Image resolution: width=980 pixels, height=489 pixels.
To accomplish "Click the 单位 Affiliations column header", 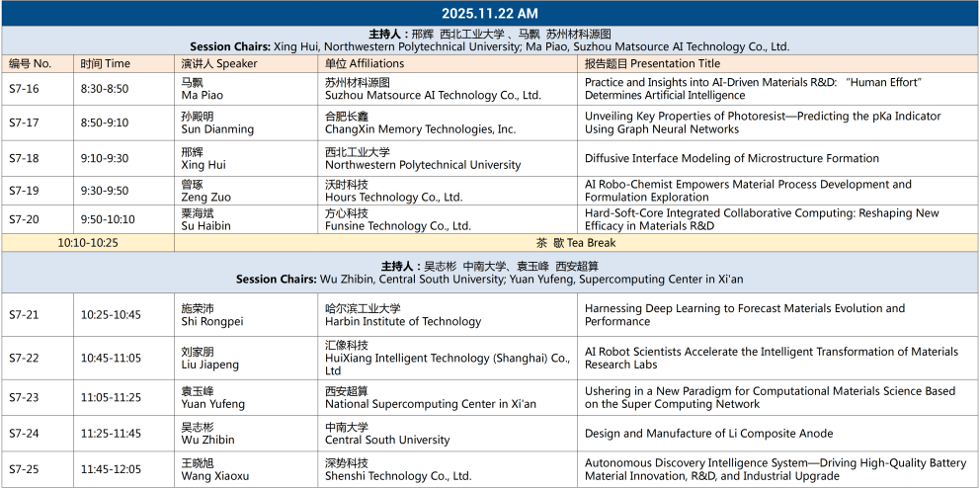I will tap(365, 63).
